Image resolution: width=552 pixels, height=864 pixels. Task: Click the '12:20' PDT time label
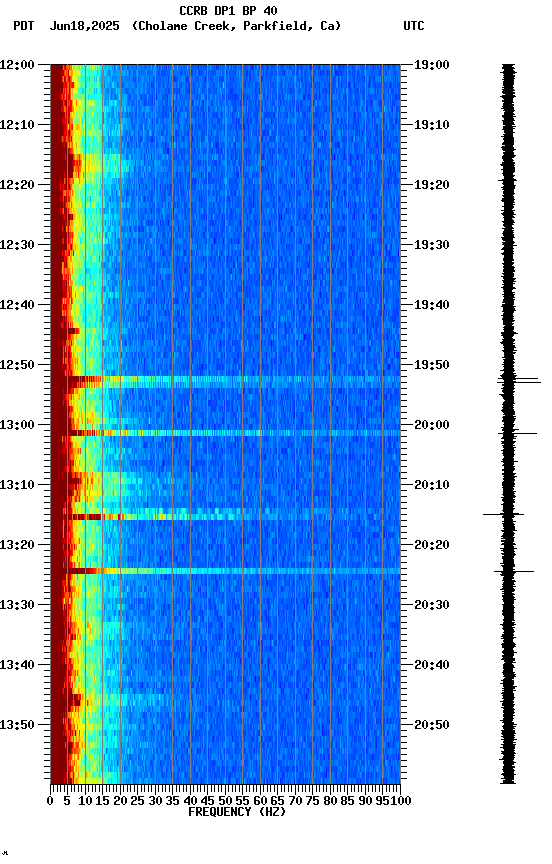[x=17, y=185]
